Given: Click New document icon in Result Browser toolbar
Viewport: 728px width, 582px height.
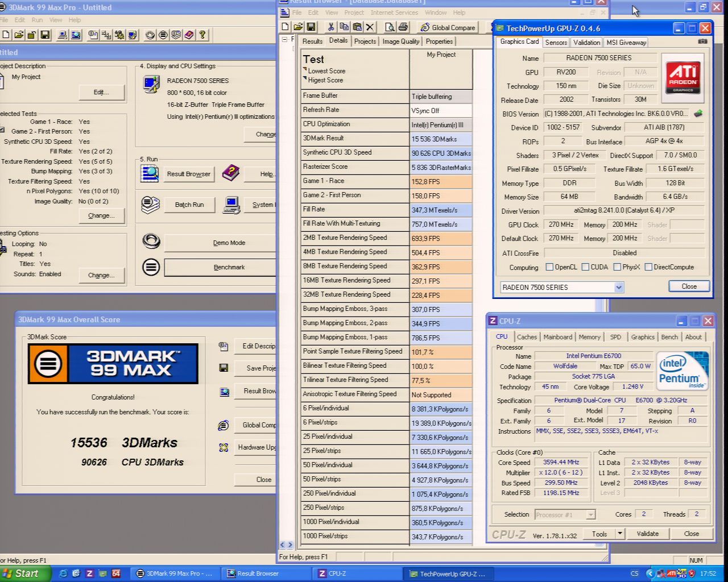Looking at the screenshot, I should [x=286, y=27].
